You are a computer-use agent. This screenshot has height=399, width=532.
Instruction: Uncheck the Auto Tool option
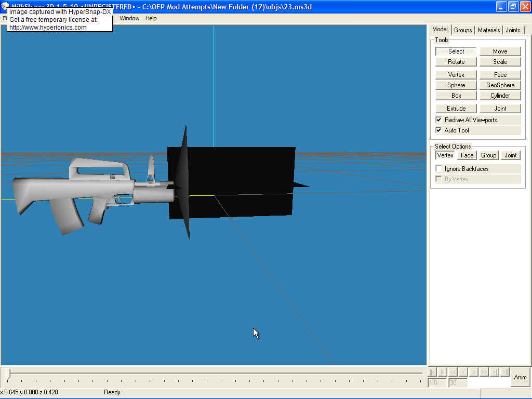coord(439,130)
